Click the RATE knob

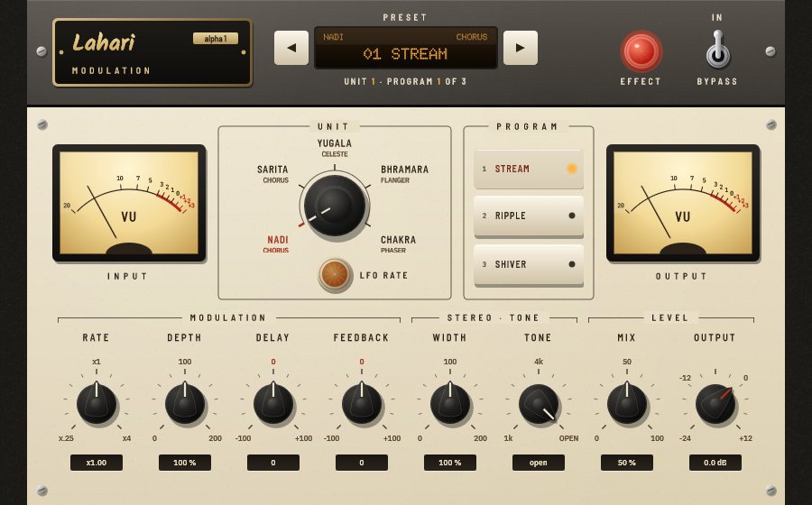(97, 404)
